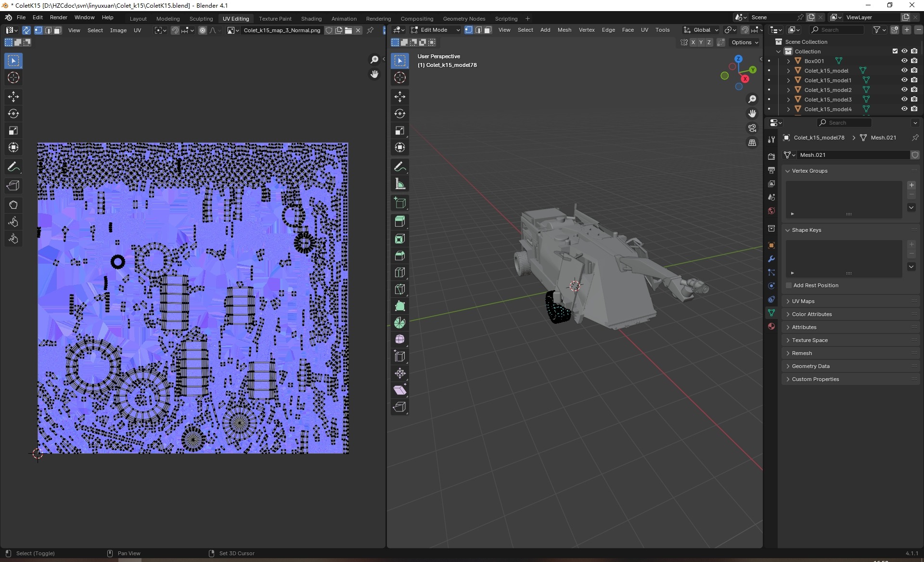This screenshot has height=562, width=924.
Task: Add a new vertex group
Action: pyautogui.click(x=911, y=185)
